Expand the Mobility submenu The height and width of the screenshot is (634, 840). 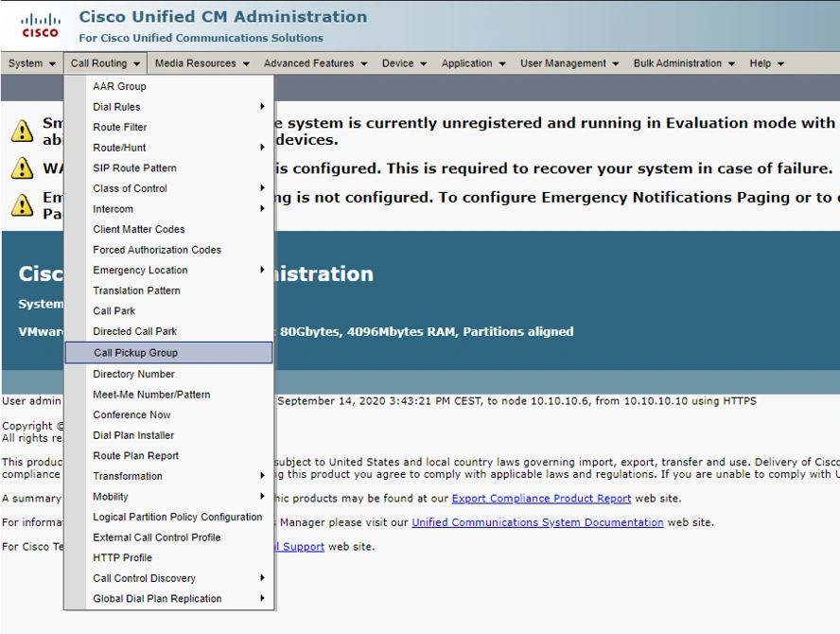coord(168,496)
